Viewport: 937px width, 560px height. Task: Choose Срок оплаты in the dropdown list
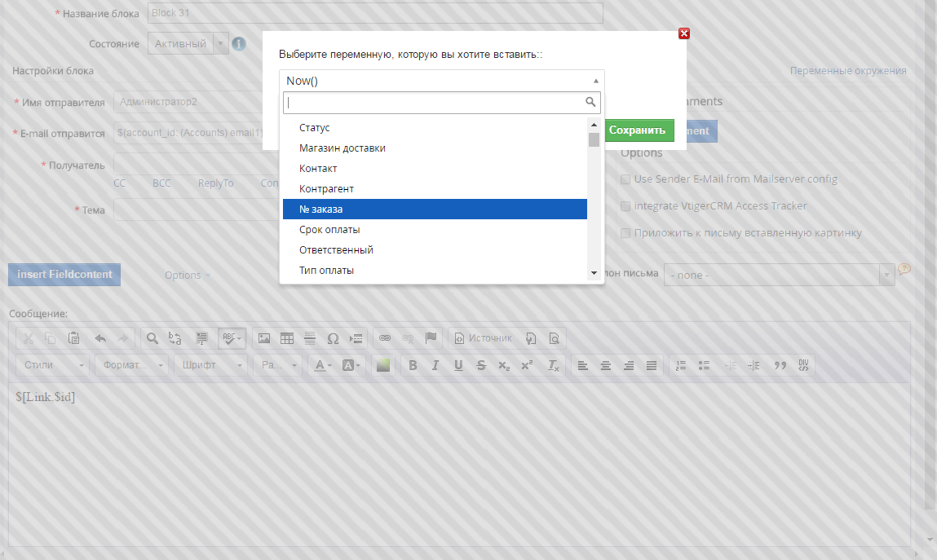435,230
